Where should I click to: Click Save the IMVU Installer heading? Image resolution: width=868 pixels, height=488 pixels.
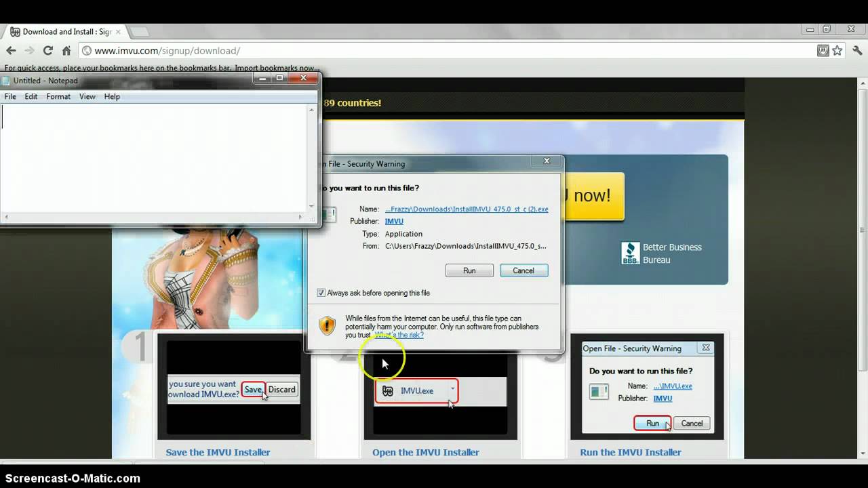[218, 452]
